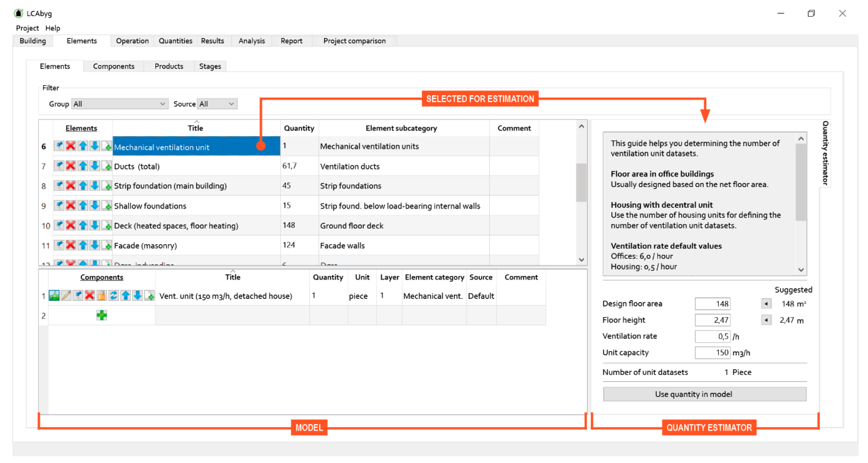Delete the Ducts (total) element row

tap(71, 166)
